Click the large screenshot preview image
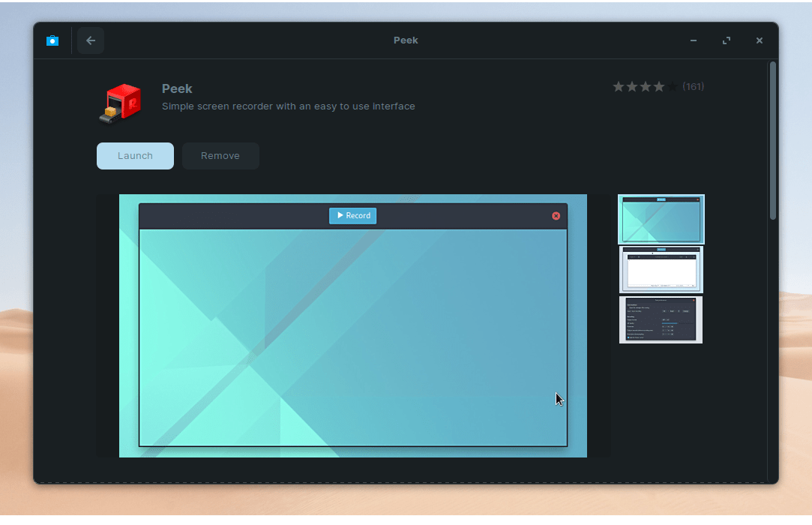Image resolution: width=812 pixels, height=525 pixels. (352, 337)
